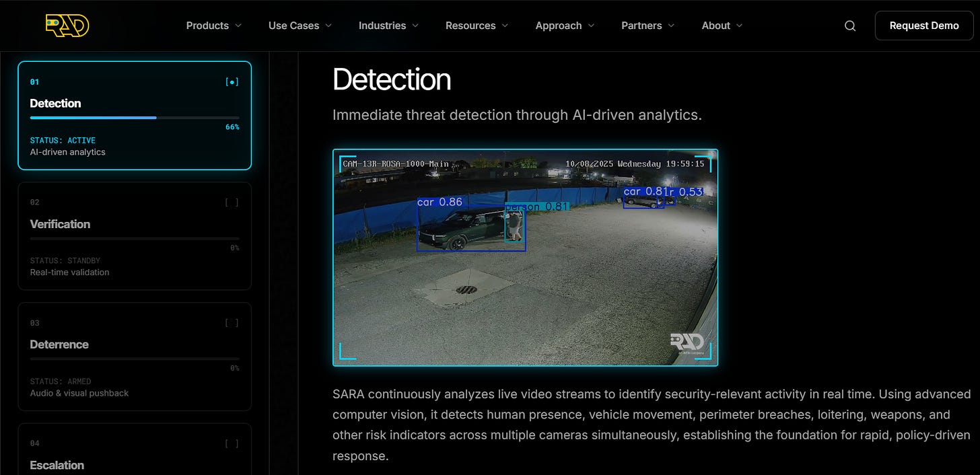The height and width of the screenshot is (475, 980).
Task: Click the empty bracket indicator on Escalation card
Action: point(232,443)
